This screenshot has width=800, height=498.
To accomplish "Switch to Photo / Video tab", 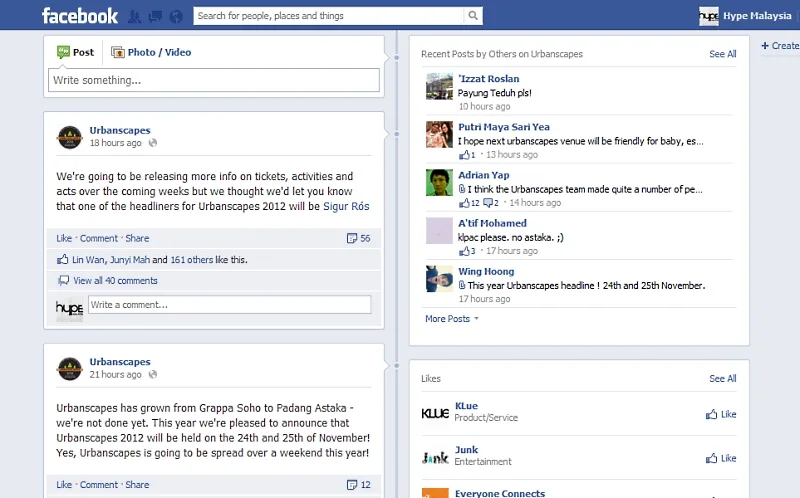I will pyautogui.click(x=151, y=52).
